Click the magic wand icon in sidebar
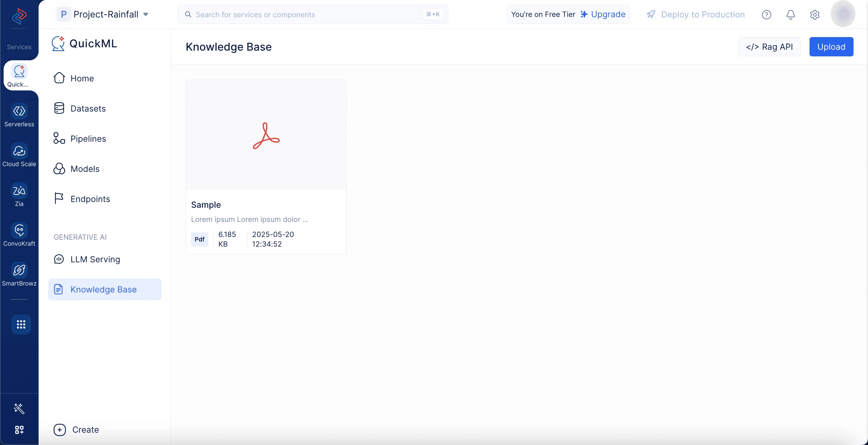 pos(19,408)
